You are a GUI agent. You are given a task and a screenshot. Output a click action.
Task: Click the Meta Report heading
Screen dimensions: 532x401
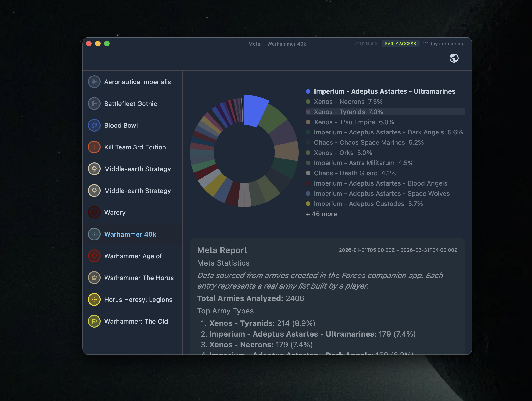pyautogui.click(x=222, y=250)
